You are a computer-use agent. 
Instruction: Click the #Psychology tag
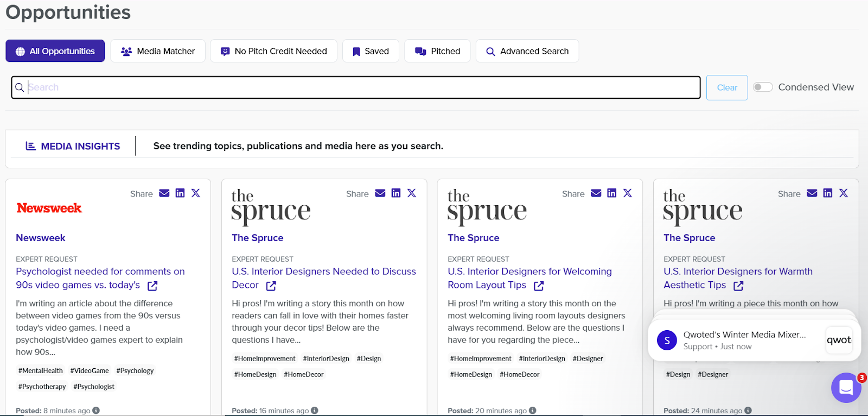click(x=135, y=371)
